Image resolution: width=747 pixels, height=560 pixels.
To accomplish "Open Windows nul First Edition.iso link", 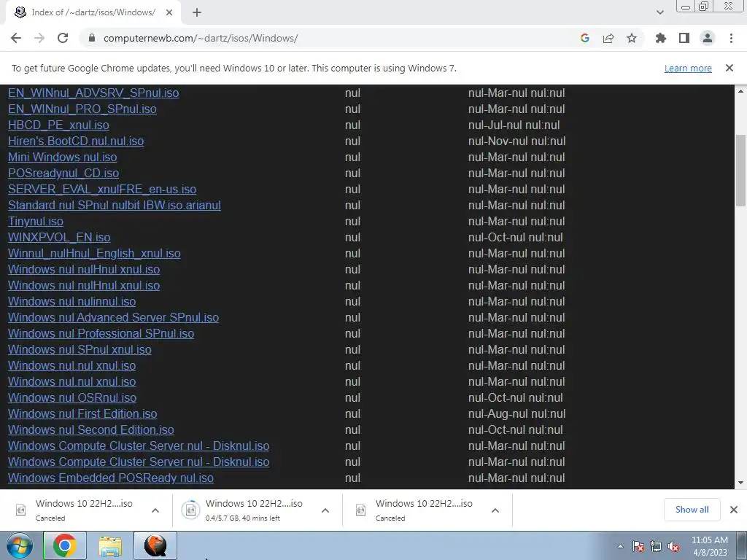I will click(82, 414).
